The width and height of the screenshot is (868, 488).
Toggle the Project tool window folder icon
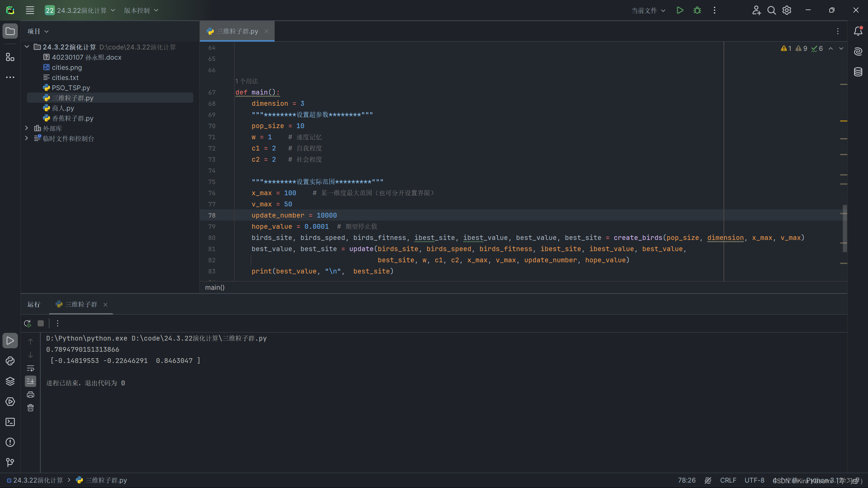[x=10, y=31]
